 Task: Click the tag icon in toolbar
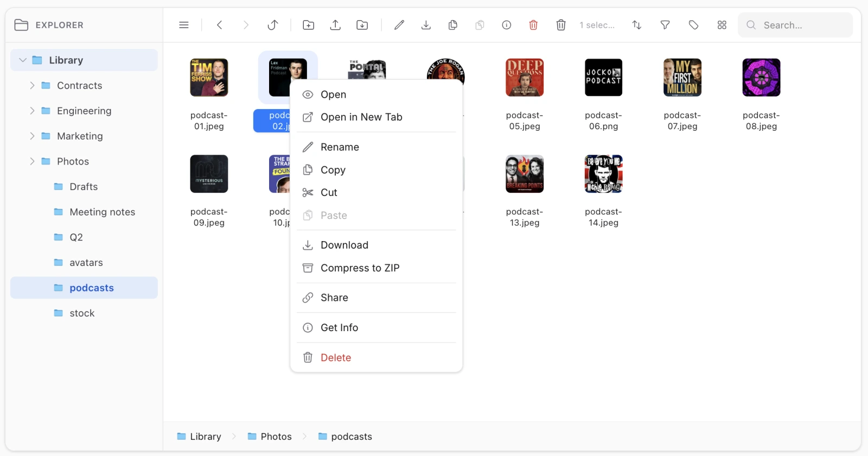[693, 25]
